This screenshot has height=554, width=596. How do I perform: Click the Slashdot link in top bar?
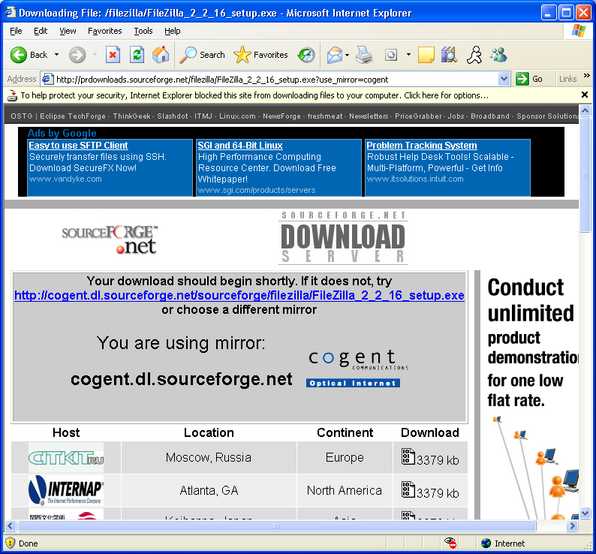172,116
